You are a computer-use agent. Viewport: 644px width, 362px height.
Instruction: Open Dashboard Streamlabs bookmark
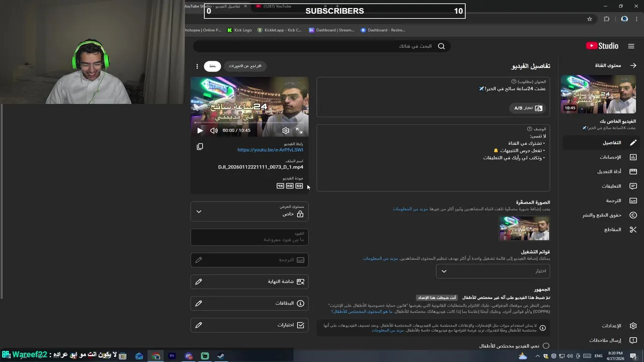coord(332,30)
